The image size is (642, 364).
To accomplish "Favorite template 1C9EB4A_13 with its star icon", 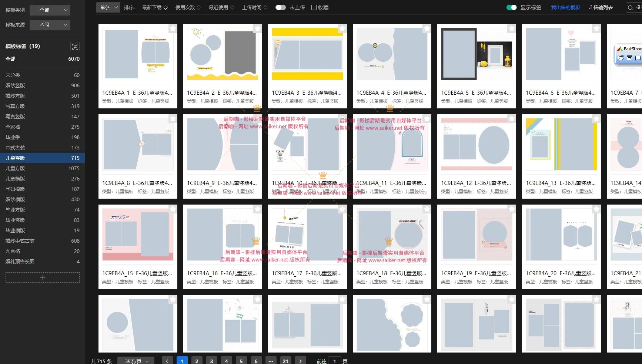I will point(596,119).
